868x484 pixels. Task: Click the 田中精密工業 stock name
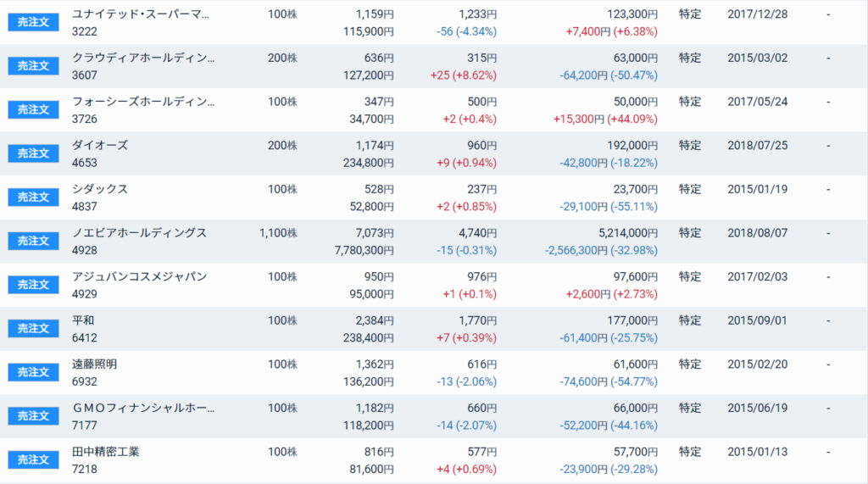coord(105,452)
